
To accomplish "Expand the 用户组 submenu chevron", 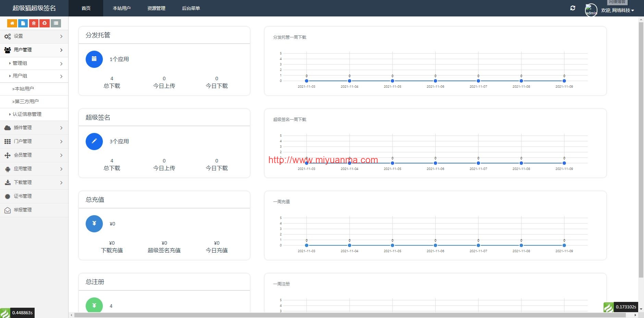I will pos(61,76).
